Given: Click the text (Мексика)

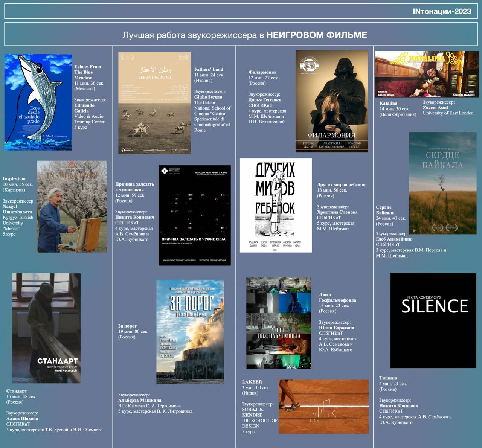Looking at the screenshot, I should pyautogui.click(x=85, y=89).
